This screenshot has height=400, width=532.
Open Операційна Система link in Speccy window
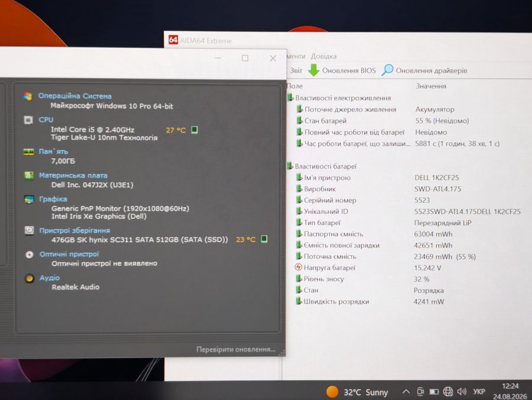tap(74, 96)
